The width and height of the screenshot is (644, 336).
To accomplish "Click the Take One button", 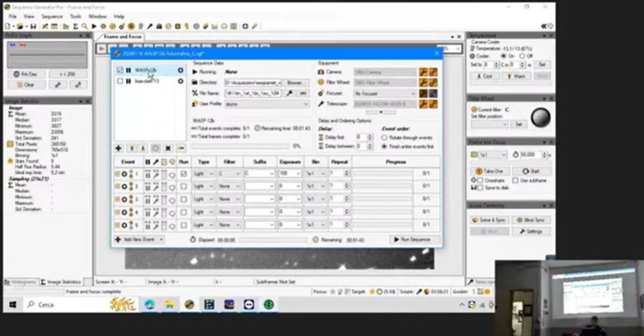I will pyautogui.click(x=489, y=171).
